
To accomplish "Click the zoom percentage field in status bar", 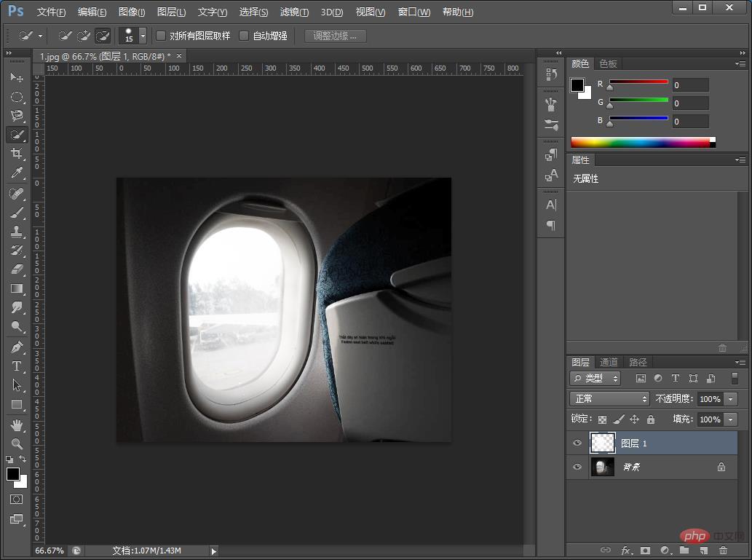I will coord(50,551).
